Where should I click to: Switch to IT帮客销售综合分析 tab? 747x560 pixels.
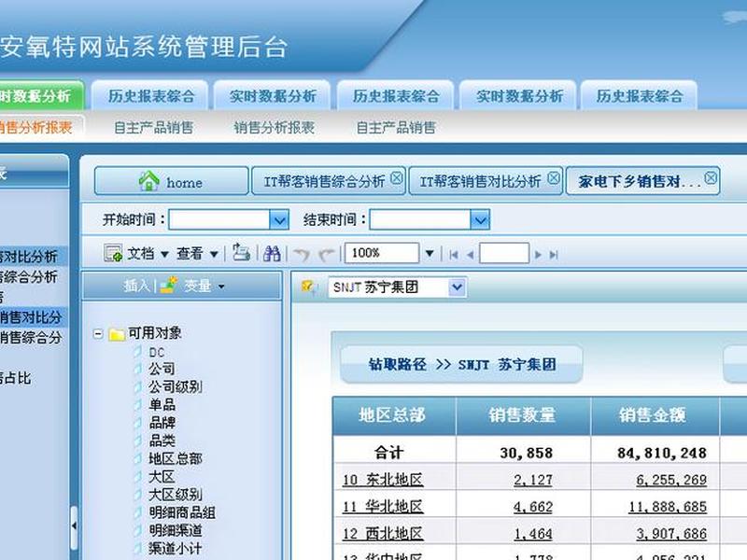[x=329, y=181]
